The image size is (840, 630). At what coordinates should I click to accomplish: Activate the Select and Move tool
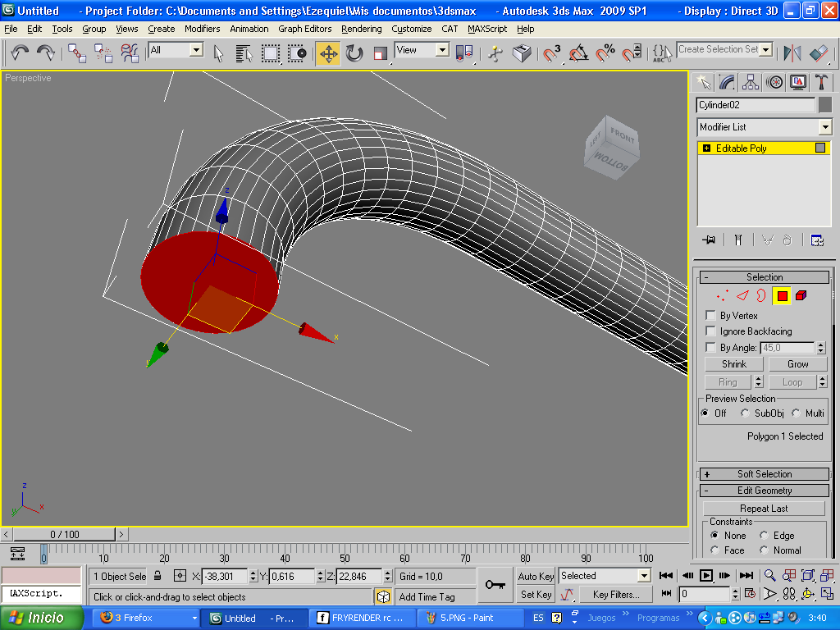[x=328, y=53]
